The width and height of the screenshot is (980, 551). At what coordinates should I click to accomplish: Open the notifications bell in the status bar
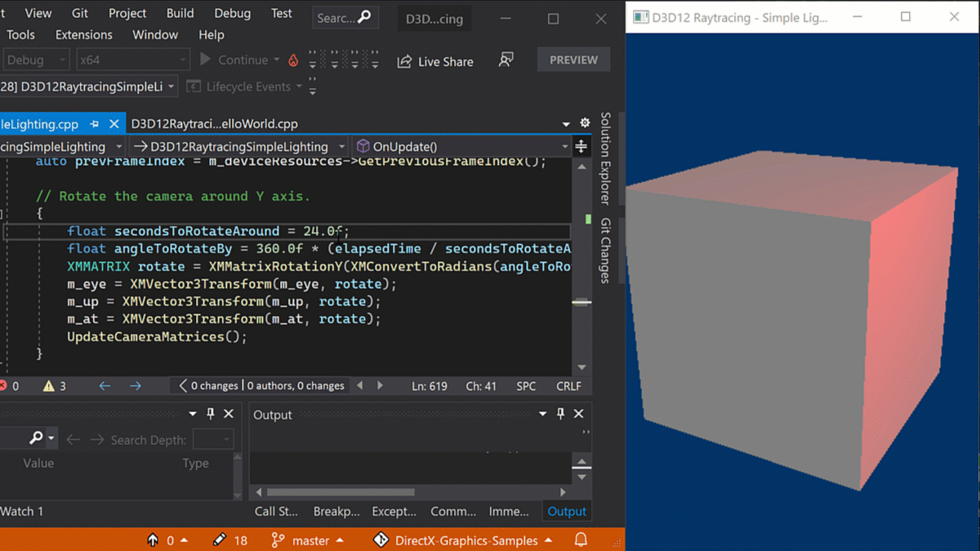[x=581, y=540]
